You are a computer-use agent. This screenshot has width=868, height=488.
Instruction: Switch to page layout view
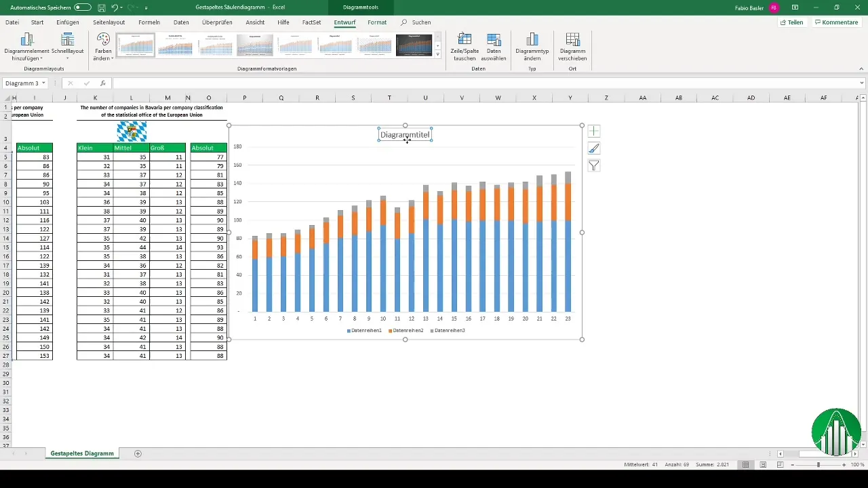pyautogui.click(x=763, y=465)
